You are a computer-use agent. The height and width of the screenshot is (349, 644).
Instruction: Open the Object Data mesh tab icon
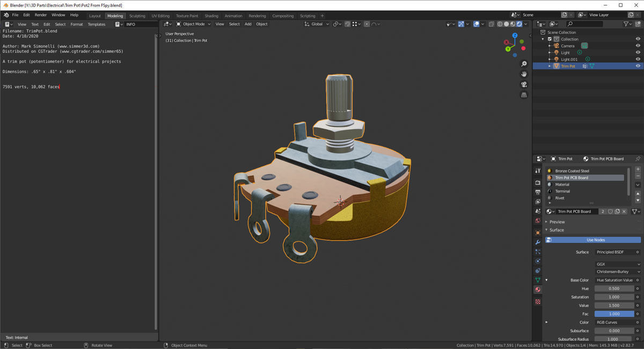point(538,280)
